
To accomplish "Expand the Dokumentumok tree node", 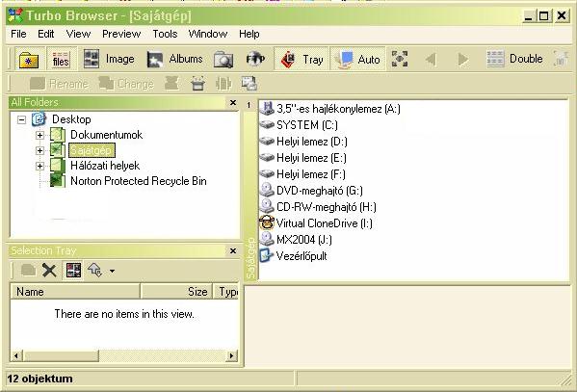I will (39, 135).
